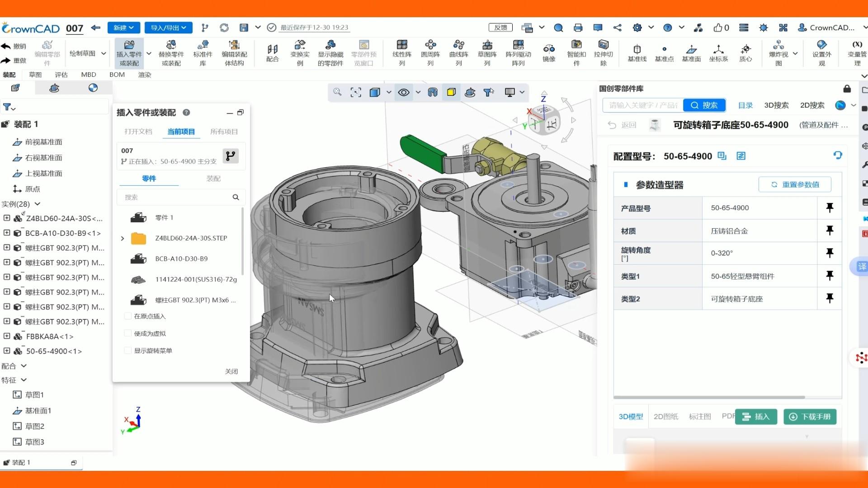868x488 pixels.
Task: Click the save icon in top bar
Action: click(x=244, y=28)
